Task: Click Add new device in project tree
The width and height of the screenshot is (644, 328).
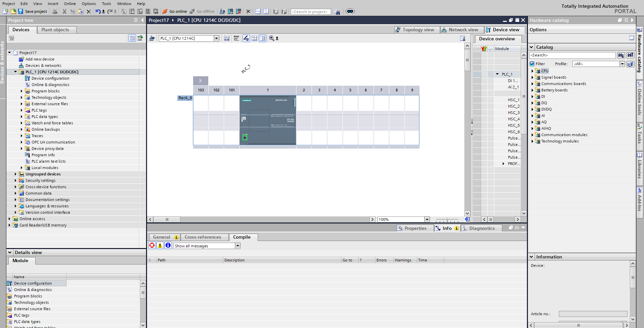Action: (x=40, y=59)
